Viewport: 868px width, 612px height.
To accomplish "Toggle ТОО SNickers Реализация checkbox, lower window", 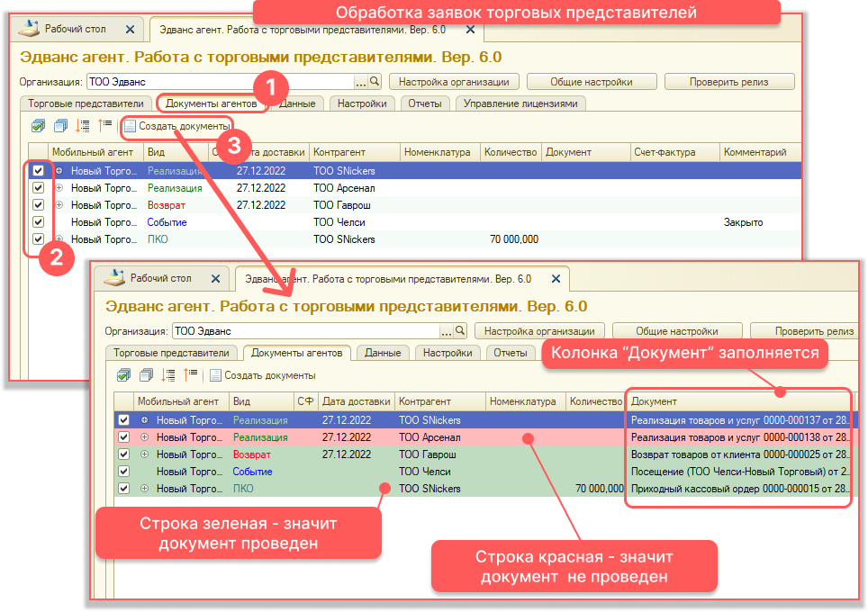I will 123,420.
